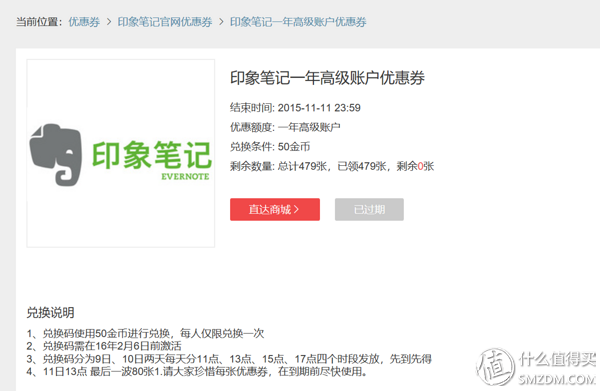Click the 优惠额度: 一年高级账户 line

(x=285, y=127)
